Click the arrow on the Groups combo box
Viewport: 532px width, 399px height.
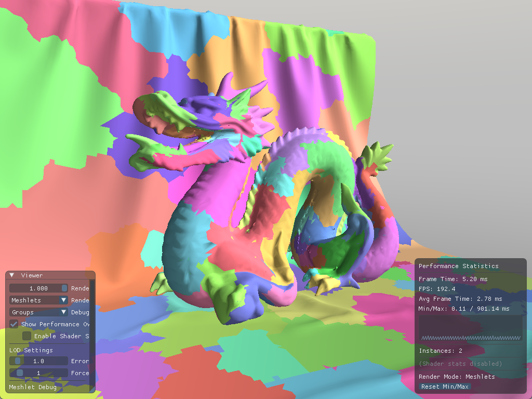tap(63, 312)
